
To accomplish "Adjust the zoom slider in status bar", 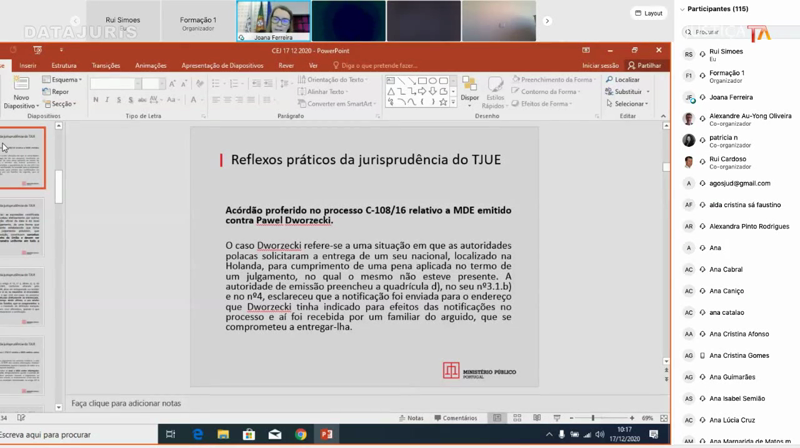I will tap(593, 418).
